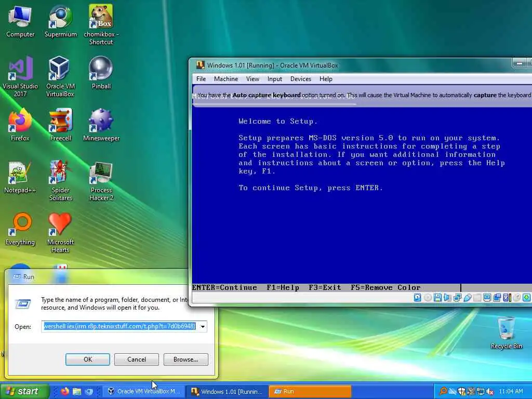Click the 'F1=Help' text in the VM

[283, 287]
